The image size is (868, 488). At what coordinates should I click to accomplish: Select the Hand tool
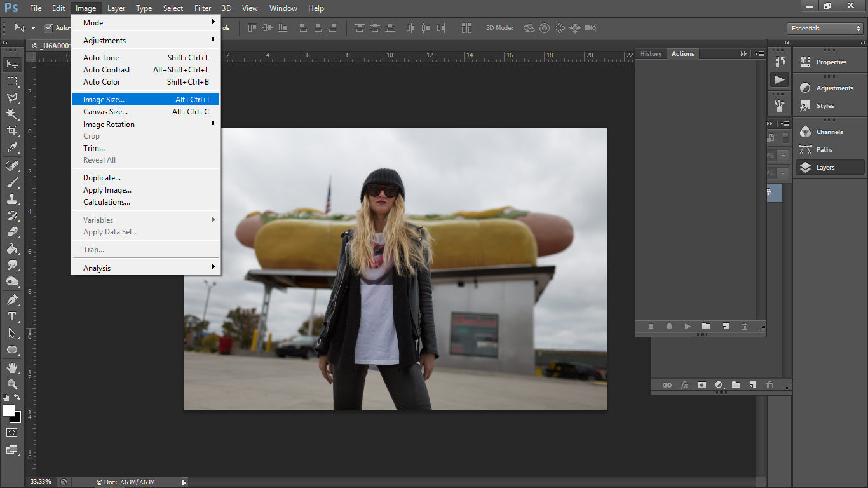pyautogui.click(x=11, y=367)
